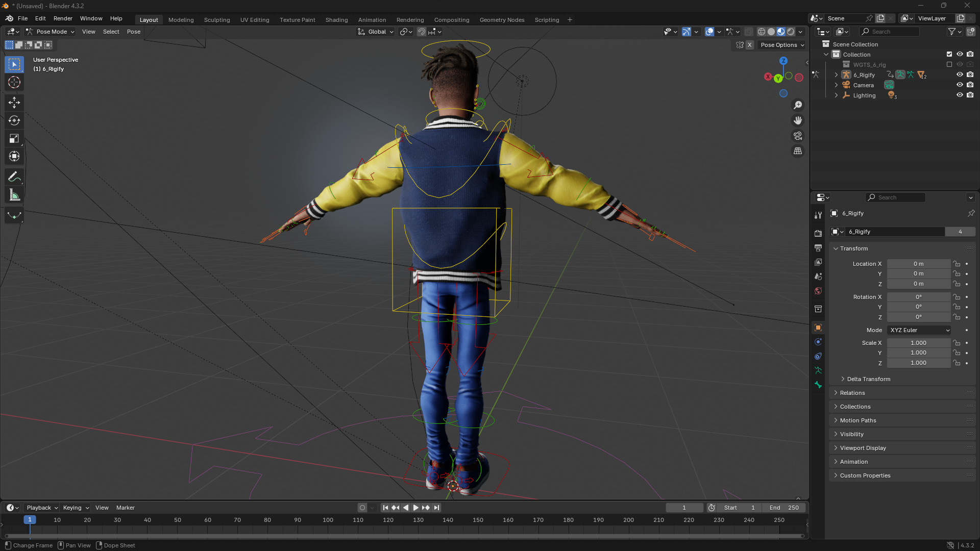The width and height of the screenshot is (980, 551).
Task: Click the camera view icon
Action: [x=798, y=136]
